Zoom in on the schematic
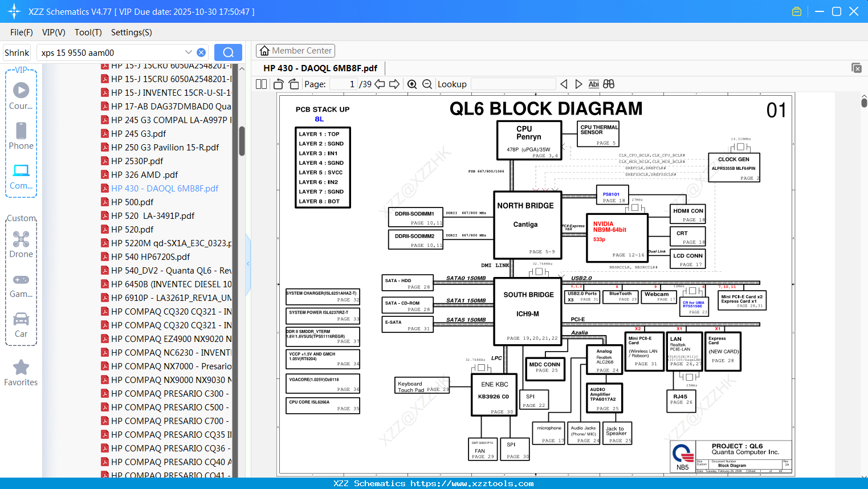The width and height of the screenshot is (868, 489). pyautogui.click(x=412, y=84)
